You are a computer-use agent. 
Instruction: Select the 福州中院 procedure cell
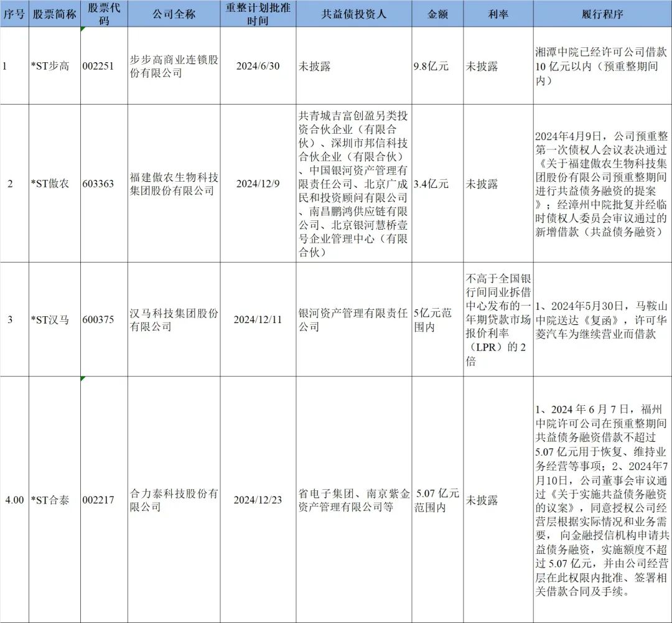[x=602, y=500]
